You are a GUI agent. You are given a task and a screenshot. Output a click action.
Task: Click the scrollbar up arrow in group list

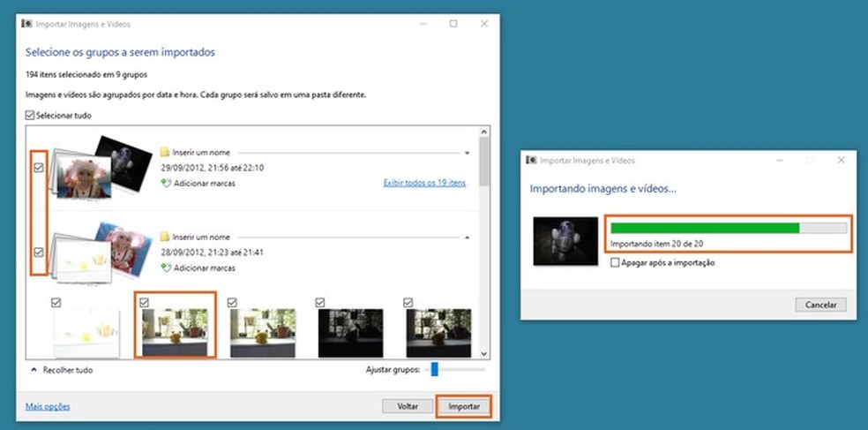(483, 132)
